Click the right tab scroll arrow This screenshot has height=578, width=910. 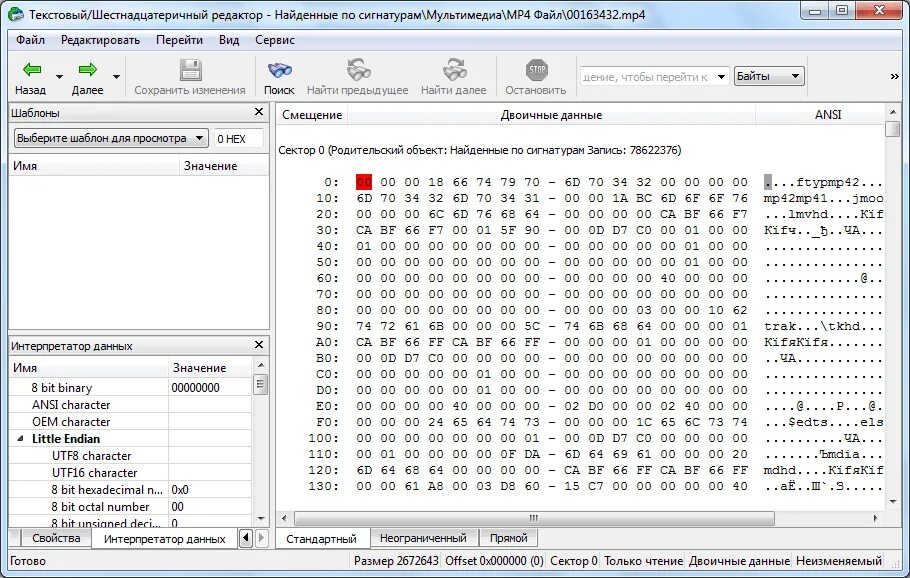click(261, 538)
